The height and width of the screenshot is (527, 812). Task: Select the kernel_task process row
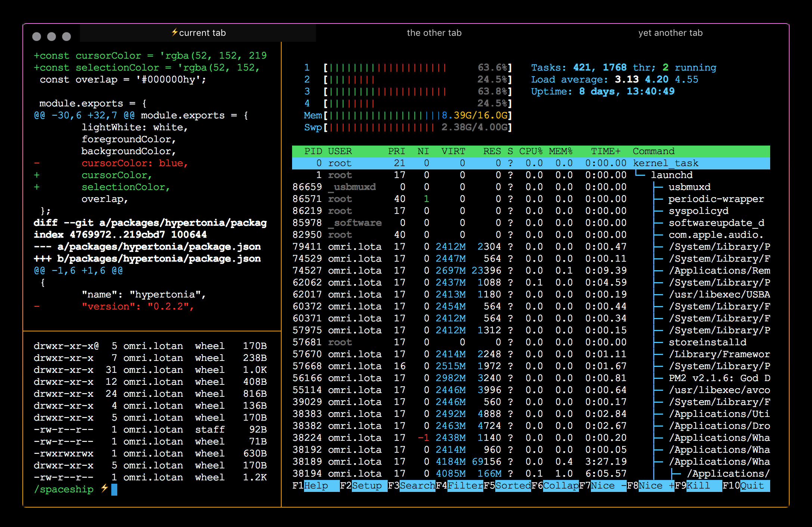point(531,163)
